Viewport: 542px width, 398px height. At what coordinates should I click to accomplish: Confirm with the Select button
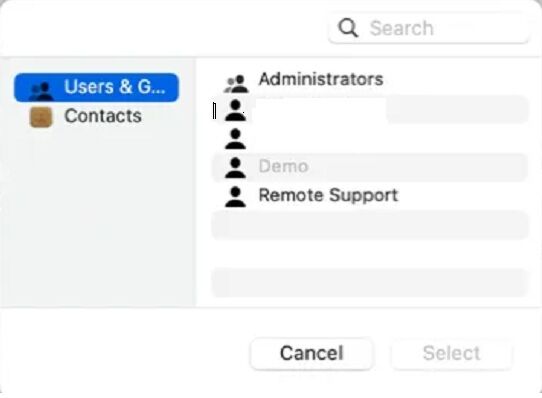click(x=451, y=353)
